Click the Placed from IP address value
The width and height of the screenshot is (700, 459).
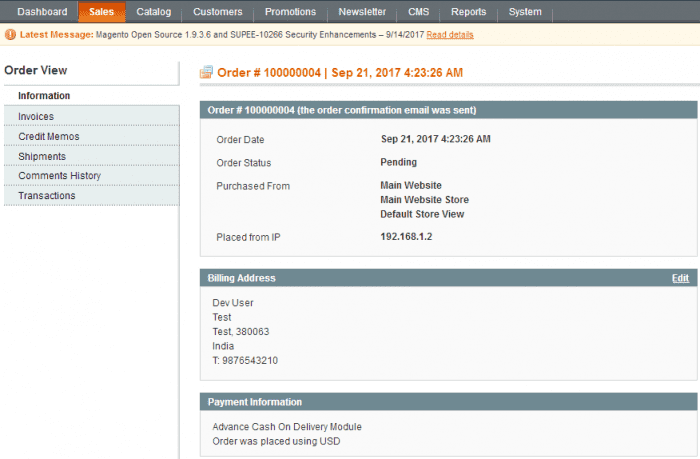406,237
